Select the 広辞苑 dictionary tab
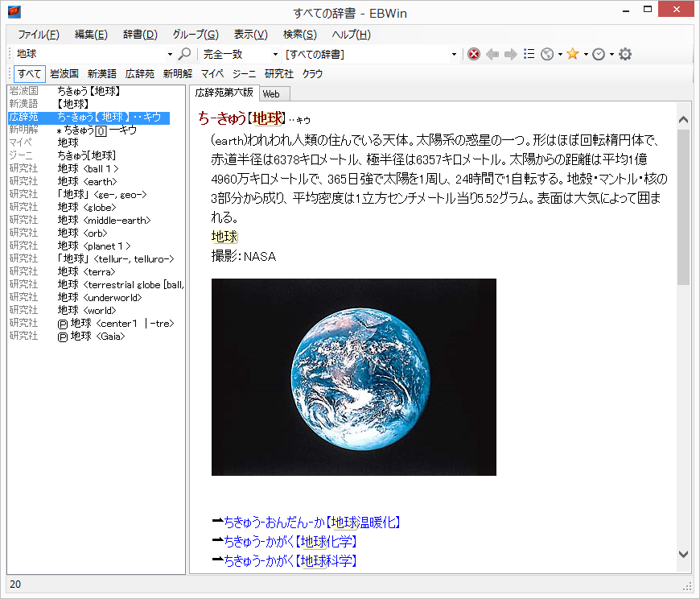Image resolution: width=700 pixels, height=599 pixels. pos(138,73)
